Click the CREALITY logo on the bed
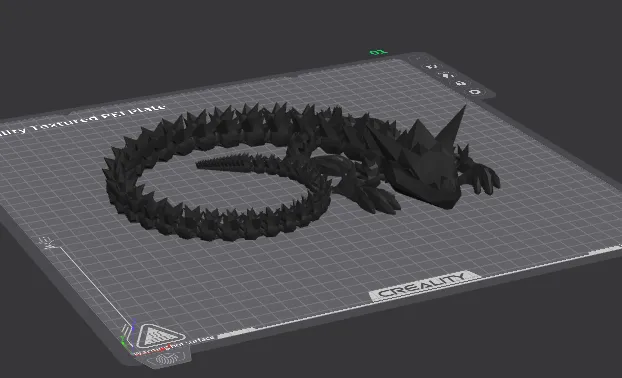The image size is (622, 378). coord(423,286)
